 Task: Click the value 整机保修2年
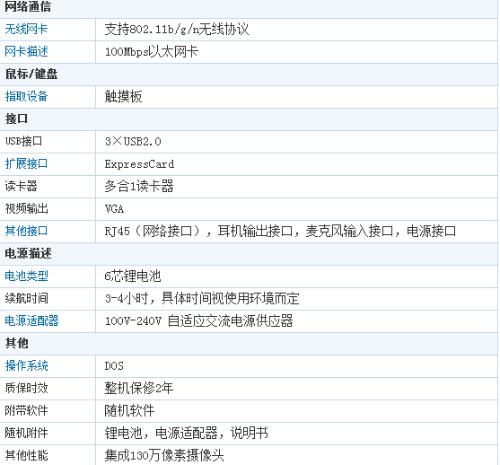(x=139, y=388)
